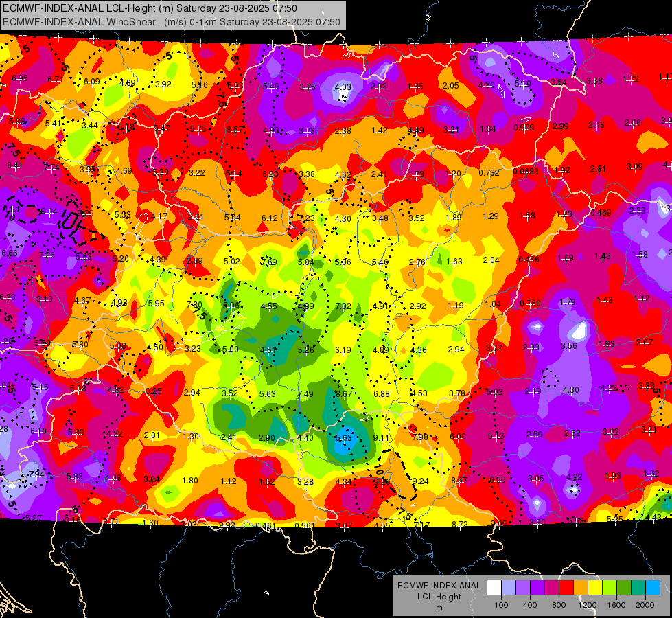Click the wind shear value '0.732'
Image resolution: width=672 pixels, height=618 pixels.
[x=489, y=173]
